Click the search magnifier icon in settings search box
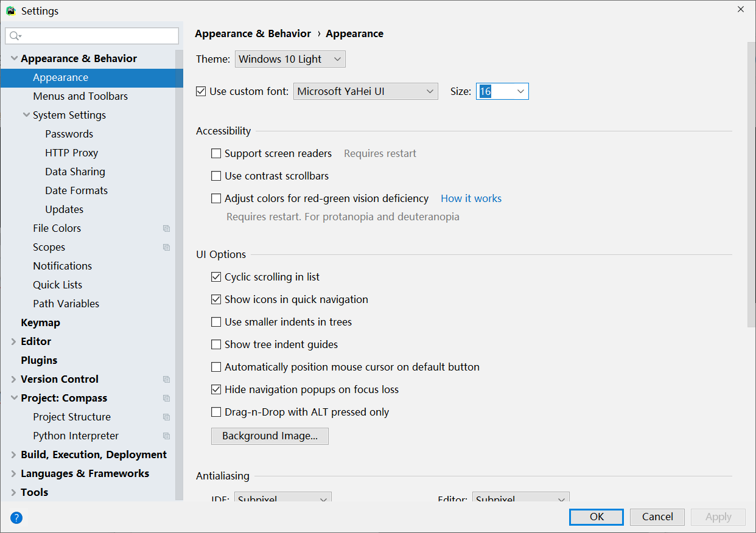This screenshot has width=756, height=533. [x=15, y=37]
